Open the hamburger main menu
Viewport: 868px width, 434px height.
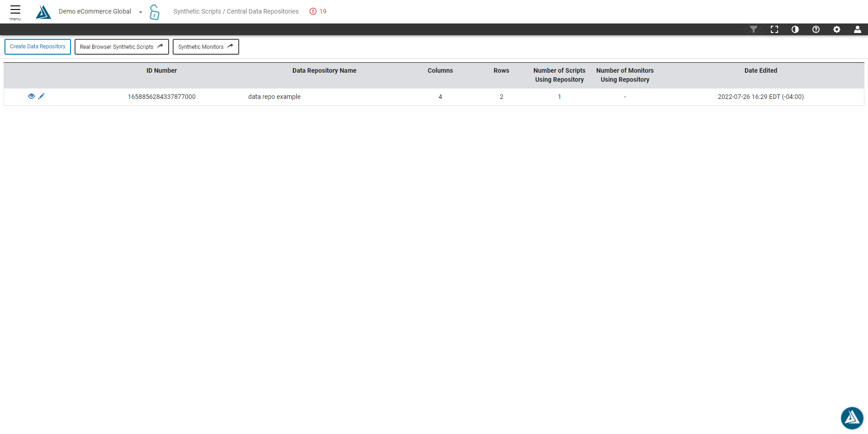pyautogui.click(x=15, y=11)
